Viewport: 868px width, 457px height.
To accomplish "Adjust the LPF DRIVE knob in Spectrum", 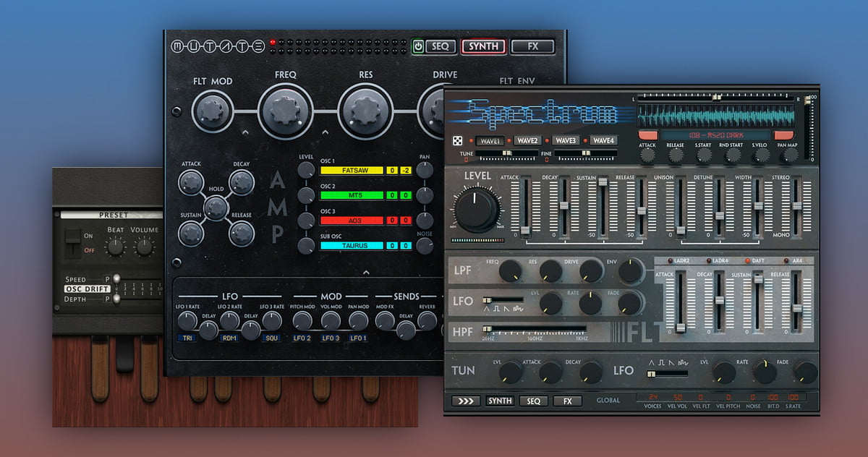I will pyautogui.click(x=591, y=270).
